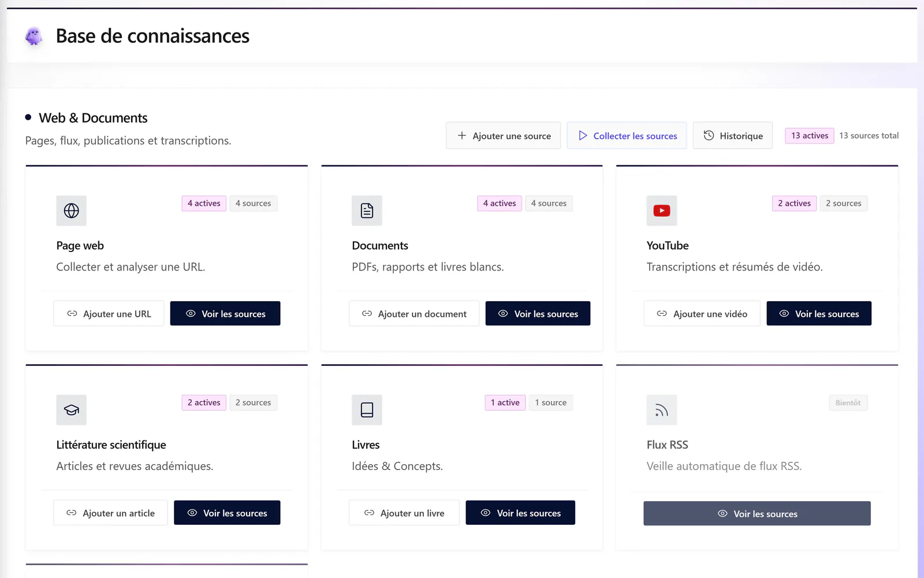Click Ajouter une URL button
Image resolution: width=924 pixels, height=578 pixels.
coord(109,314)
